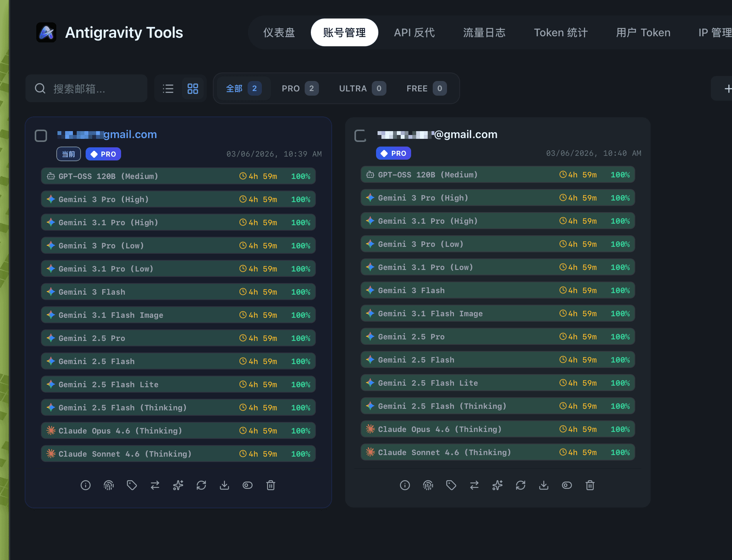Click Gemini 2.5 Flash (Thinking) row, second account
Screen dimensions: 732x560
point(498,406)
